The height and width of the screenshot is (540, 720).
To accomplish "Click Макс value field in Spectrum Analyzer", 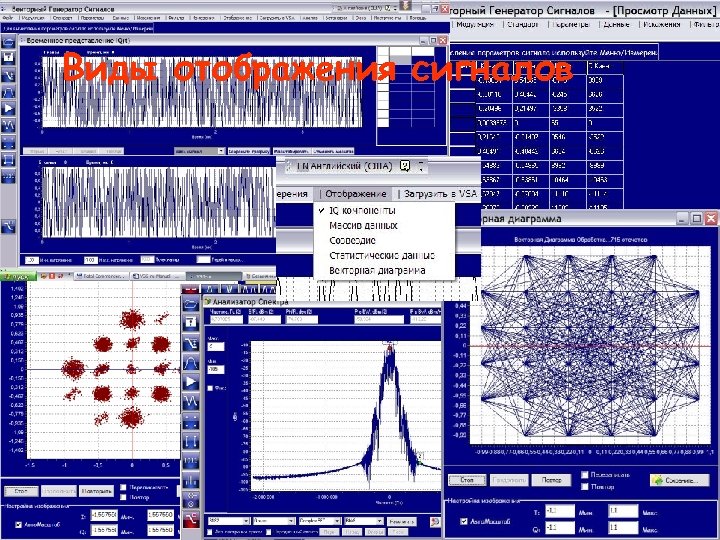I will pyautogui.click(x=216, y=347).
